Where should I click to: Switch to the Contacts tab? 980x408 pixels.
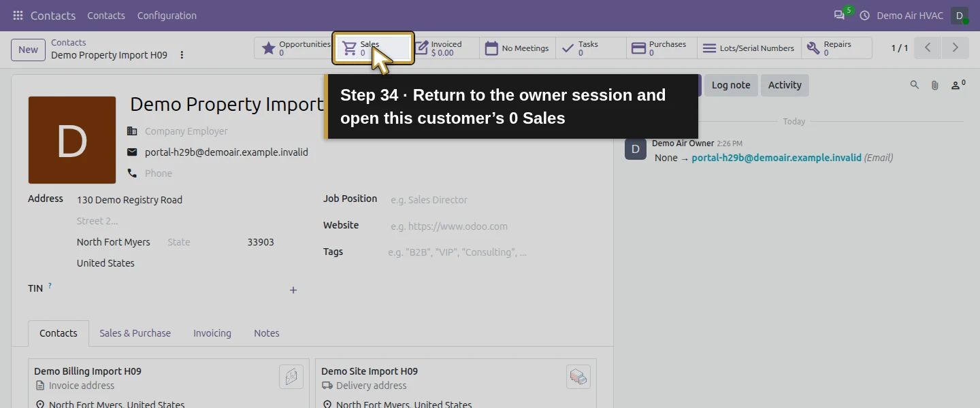tap(59, 333)
